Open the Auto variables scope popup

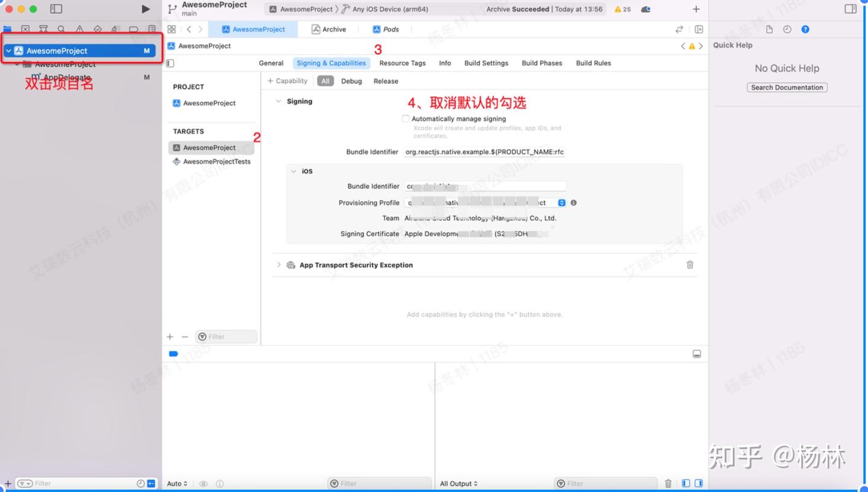point(177,484)
